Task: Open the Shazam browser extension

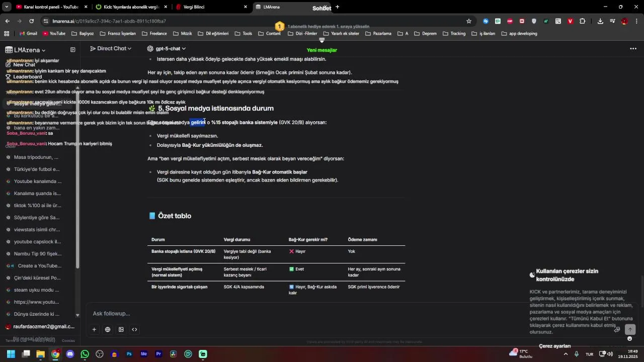Action: tap(486, 21)
